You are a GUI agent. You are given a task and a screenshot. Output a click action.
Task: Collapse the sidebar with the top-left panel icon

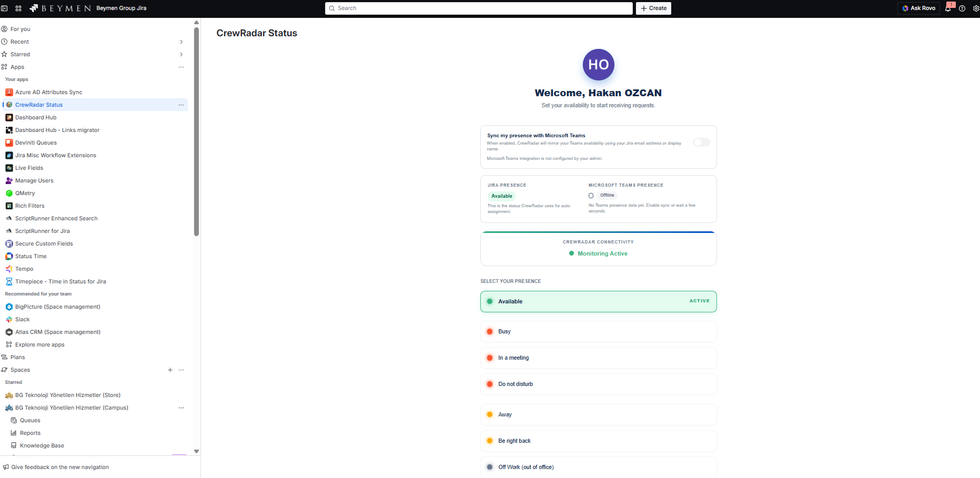(x=4, y=8)
